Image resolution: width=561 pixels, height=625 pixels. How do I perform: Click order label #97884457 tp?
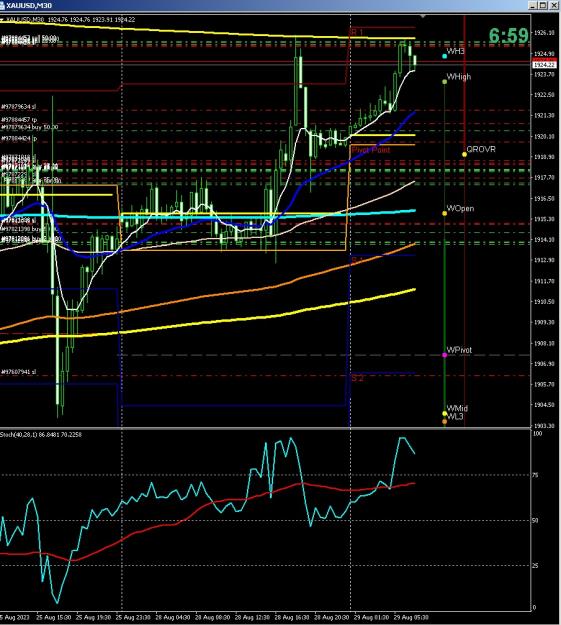(19, 120)
